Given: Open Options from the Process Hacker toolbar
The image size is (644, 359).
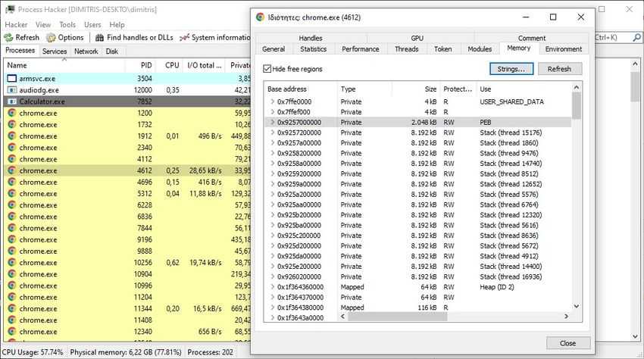Looking at the screenshot, I should point(65,37).
